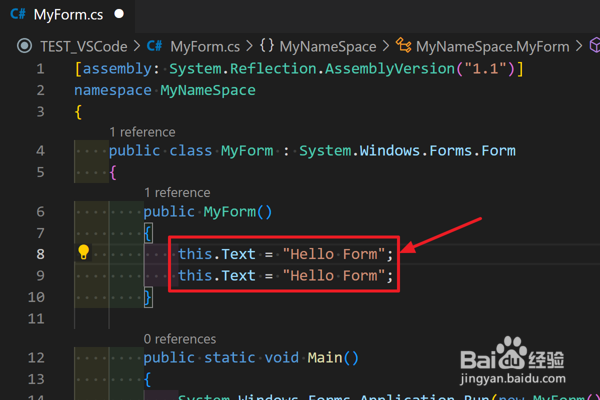Click 'this' keyword on line 8
Image resolution: width=600 pixels, height=400 pixels.
pos(195,255)
